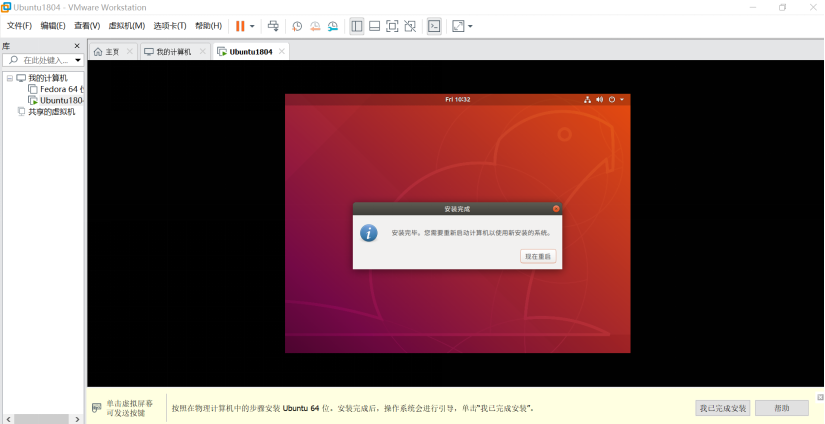This screenshot has height=424, width=825.
Task: Close the 库 library panel
Action: click(77, 46)
